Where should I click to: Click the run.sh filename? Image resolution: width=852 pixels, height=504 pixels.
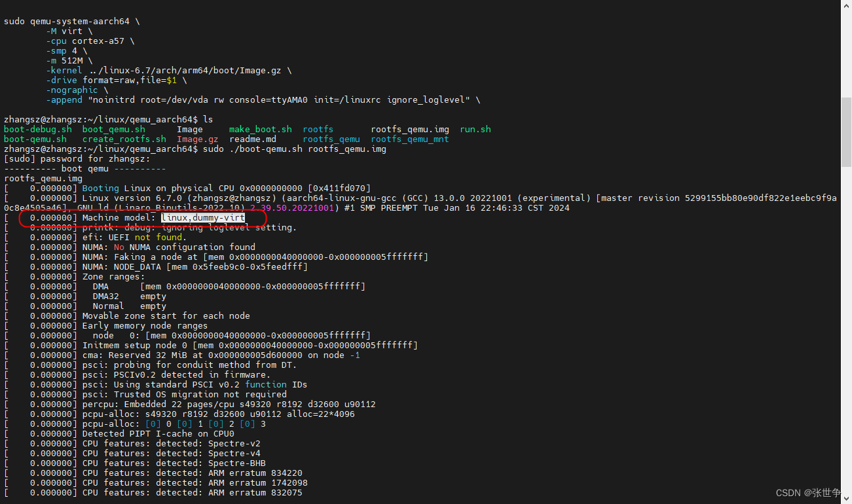tap(475, 129)
